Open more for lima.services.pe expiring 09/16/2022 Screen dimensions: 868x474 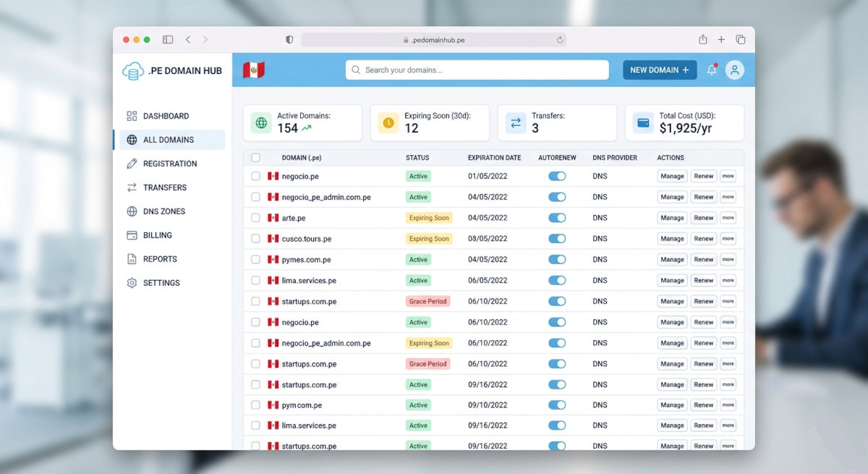click(728, 426)
